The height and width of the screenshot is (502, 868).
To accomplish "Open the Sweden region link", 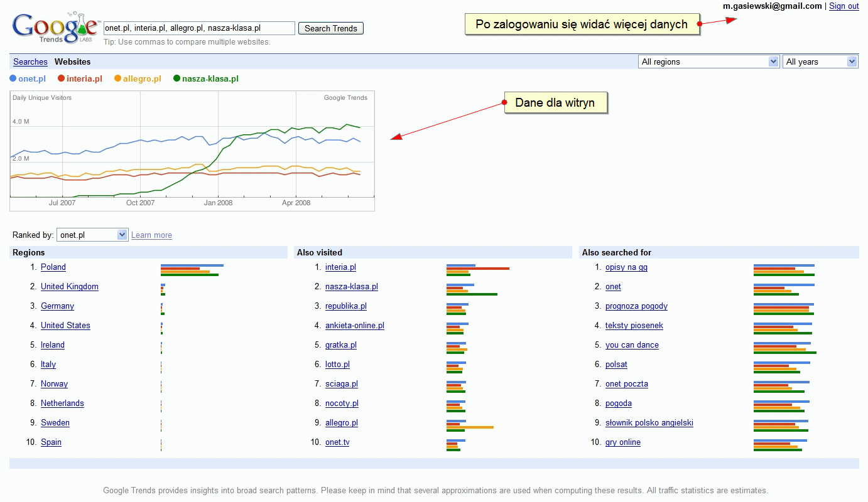I will (x=55, y=422).
